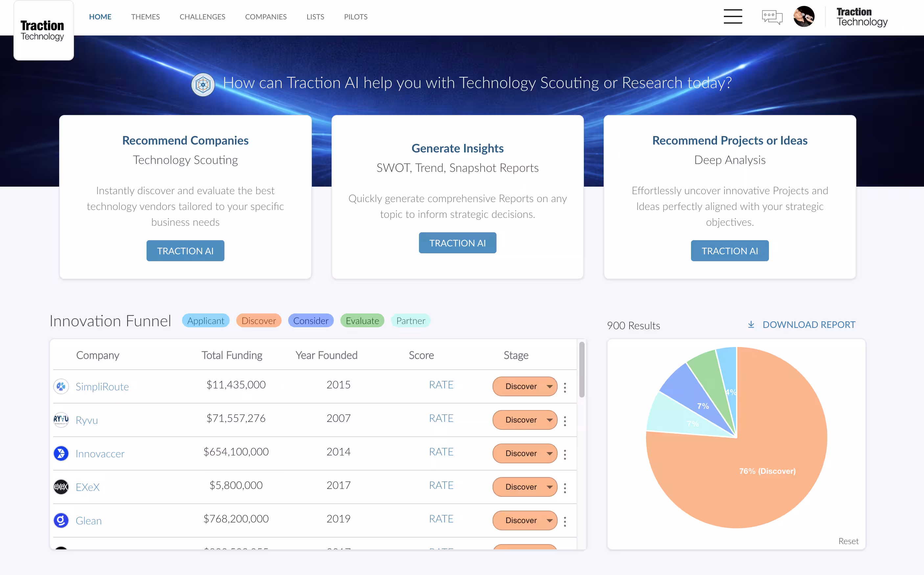Viewport: 924px width, 575px height.
Task: Open the hamburger menu icon
Action: point(732,17)
